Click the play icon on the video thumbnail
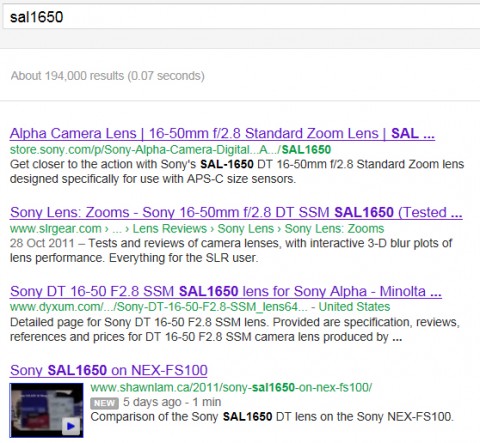The image size is (480, 443). coord(71,426)
